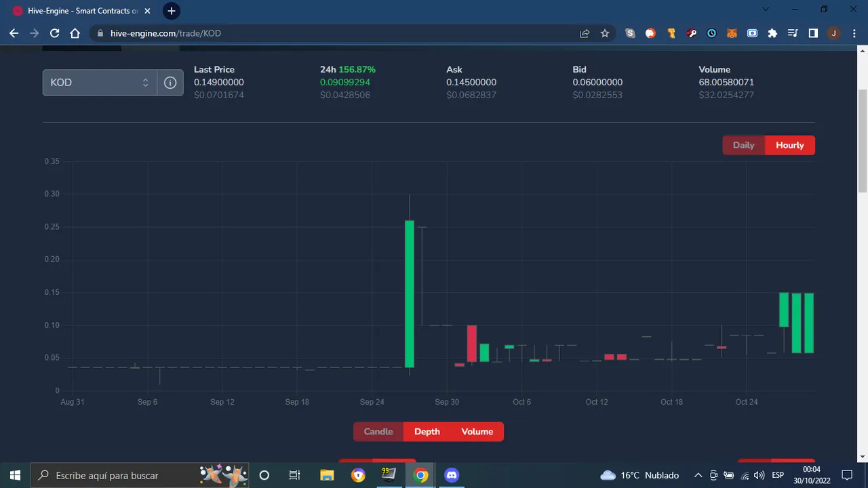Open the KOD token selector dropdown
This screenshot has width=868, height=488.
tap(100, 83)
